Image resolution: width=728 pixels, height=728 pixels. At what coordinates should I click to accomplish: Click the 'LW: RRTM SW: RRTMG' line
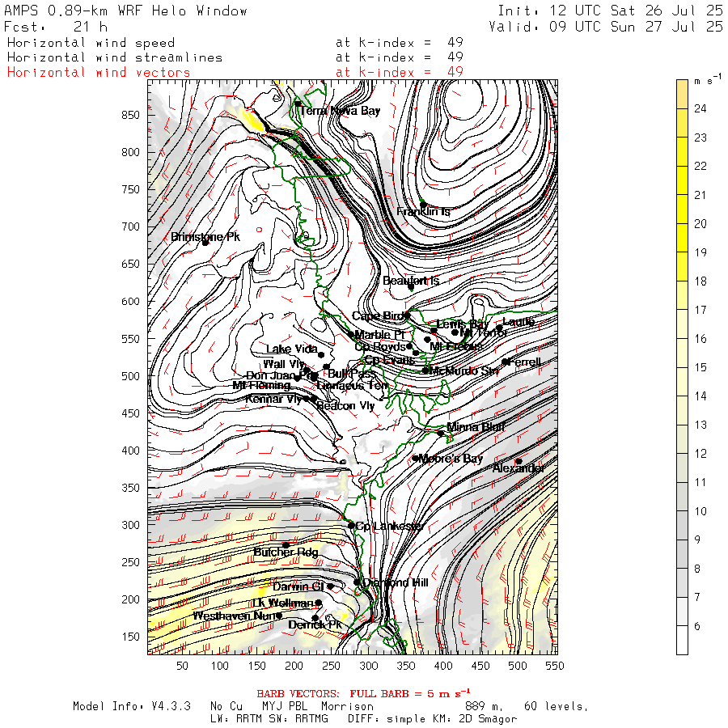[269, 719]
